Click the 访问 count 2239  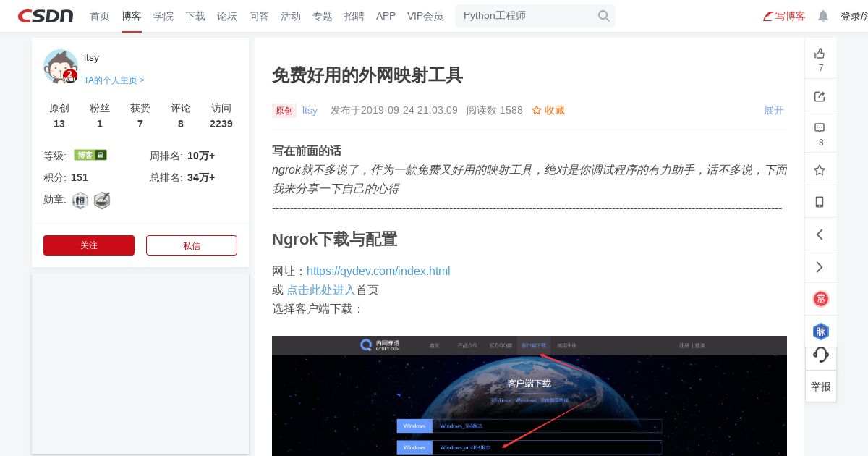(x=221, y=124)
